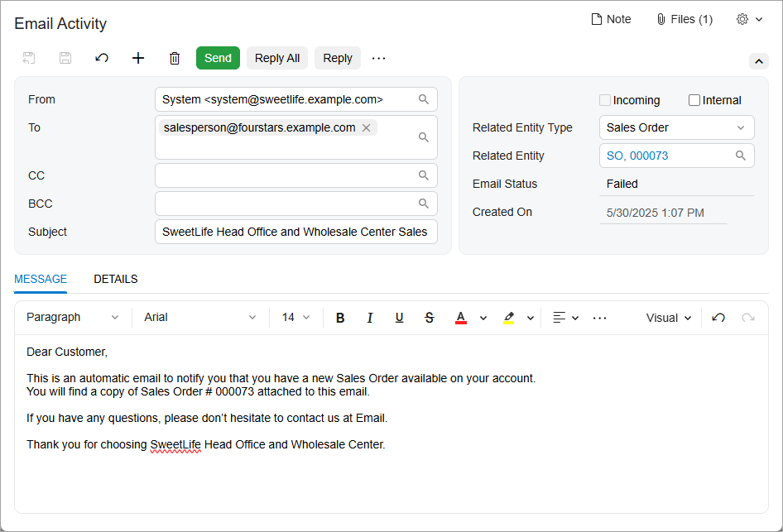Expand the gear menu chevron
Image resolution: width=783 pixels, height=532 pixels.
click(759, 20)
